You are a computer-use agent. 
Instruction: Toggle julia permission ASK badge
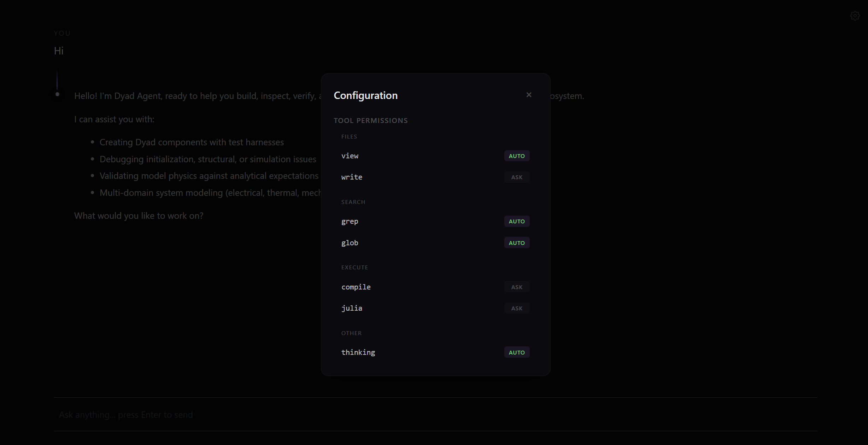(516, 308)
